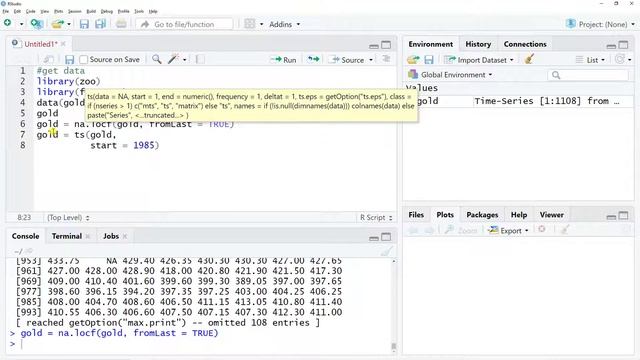Viewport: 640px width, 360px height.
Task: Select the gold Time-Series variable row
Action: coord(518,101)
